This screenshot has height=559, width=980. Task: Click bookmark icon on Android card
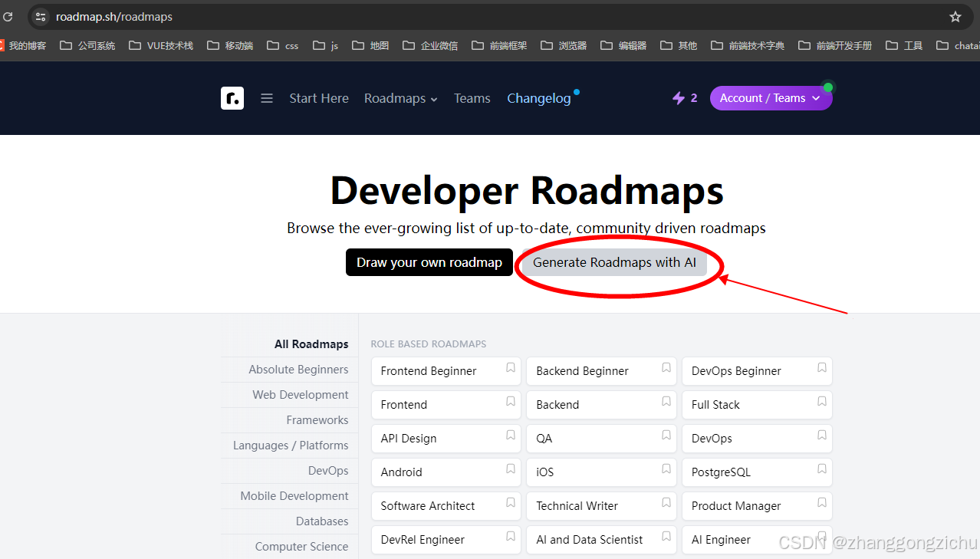pyautogui.click(x=511, y=469)
